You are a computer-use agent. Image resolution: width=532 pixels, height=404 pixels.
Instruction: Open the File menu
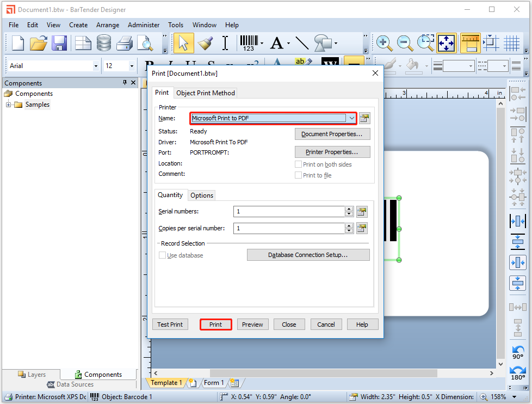[x=14, y=25]
